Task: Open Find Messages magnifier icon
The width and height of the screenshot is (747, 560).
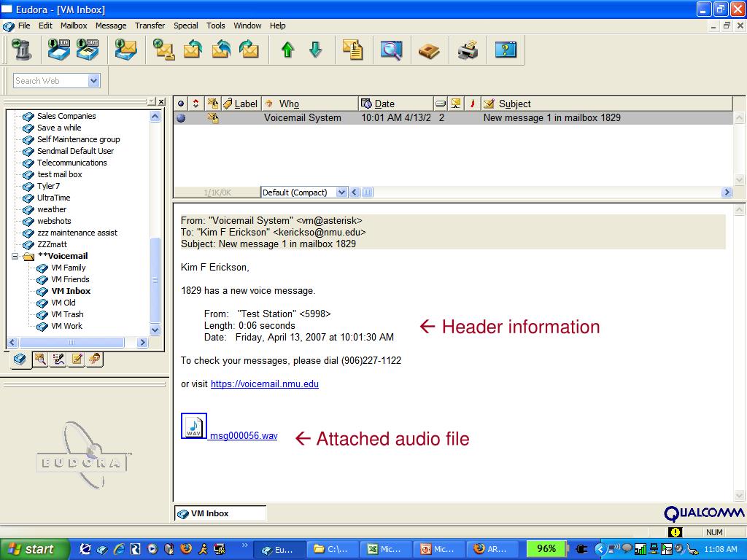Action: click(391, 50)
